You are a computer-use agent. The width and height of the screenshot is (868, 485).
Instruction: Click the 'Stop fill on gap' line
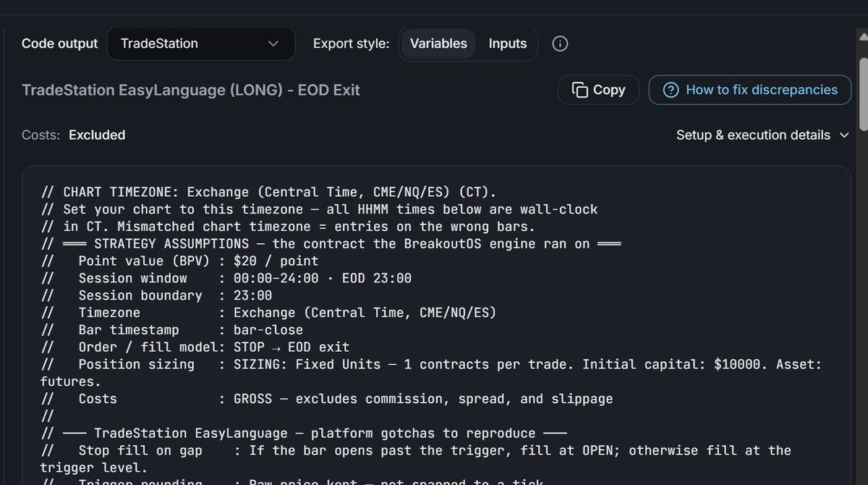(416, 459)
